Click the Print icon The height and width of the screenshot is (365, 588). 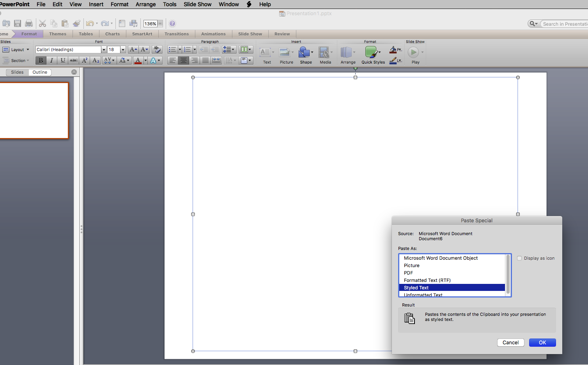tap(29, 23)
